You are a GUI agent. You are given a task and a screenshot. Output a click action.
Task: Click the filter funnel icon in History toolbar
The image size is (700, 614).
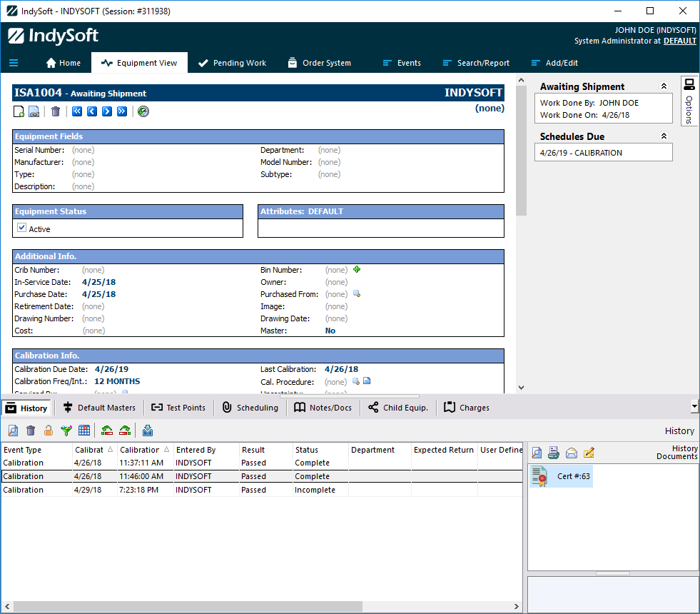(66, 431)
